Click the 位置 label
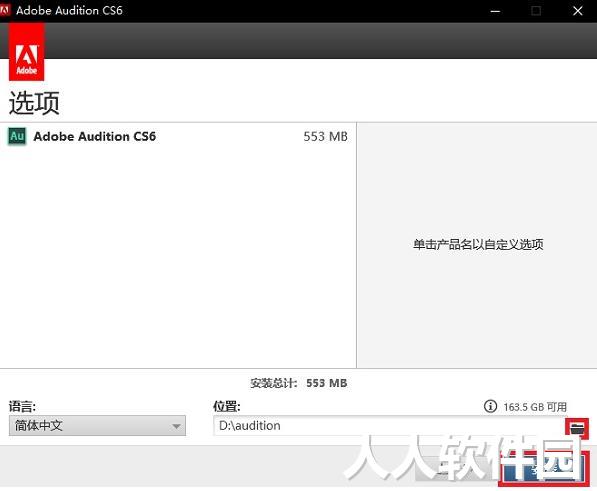Screen dimensions: 597x491 227,406
